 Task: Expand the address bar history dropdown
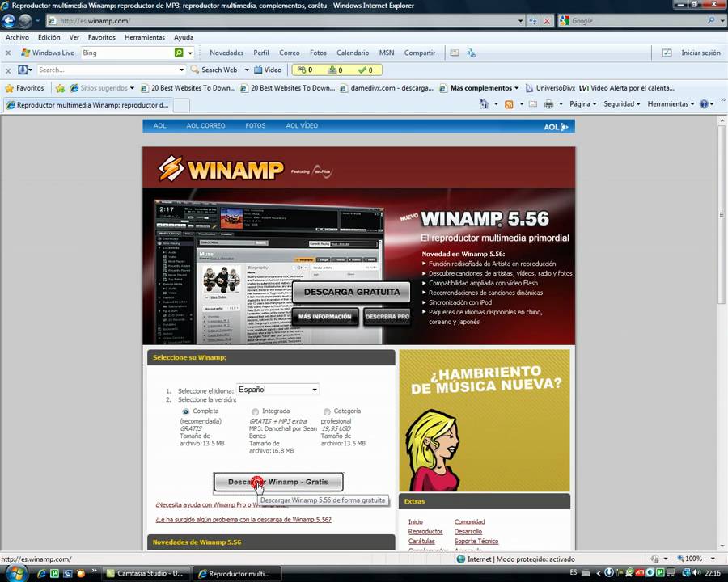pyautogui.click(x=520, y=21)
